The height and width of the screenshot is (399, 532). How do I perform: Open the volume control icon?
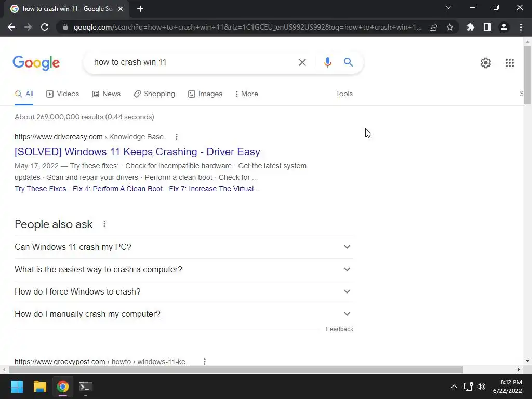[x=481, y=387]
